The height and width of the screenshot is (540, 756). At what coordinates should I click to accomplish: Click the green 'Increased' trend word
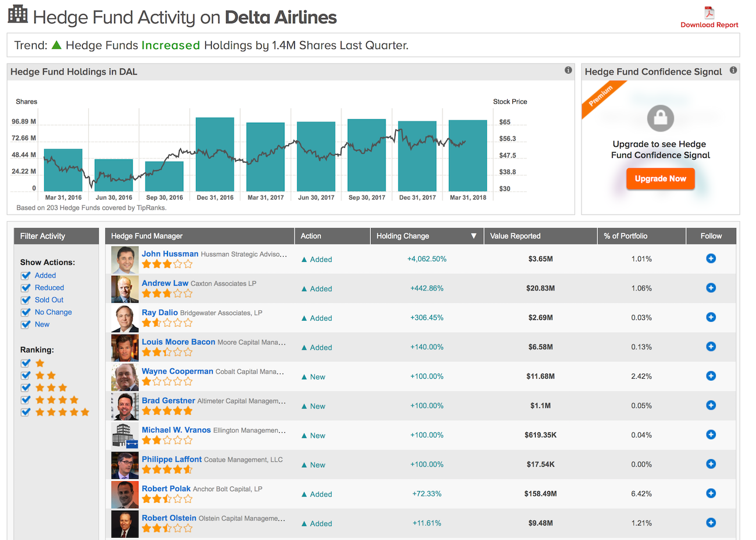point(170,45)
